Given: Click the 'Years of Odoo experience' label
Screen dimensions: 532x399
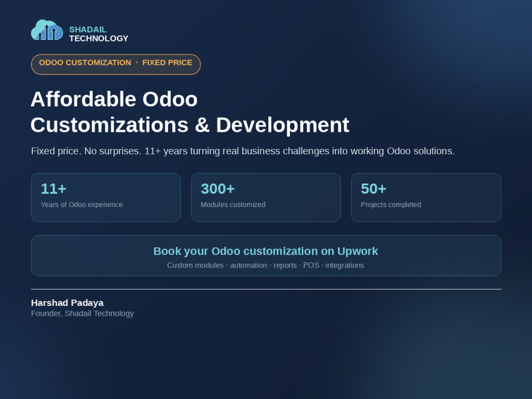Looking at the screenshot, I should point(82,205).
